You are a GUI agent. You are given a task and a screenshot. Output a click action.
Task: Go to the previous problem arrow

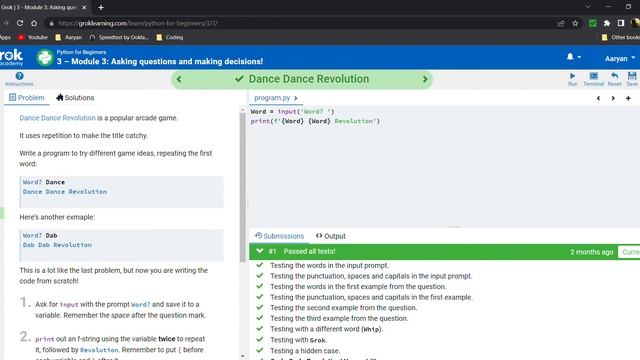[179, 79]
